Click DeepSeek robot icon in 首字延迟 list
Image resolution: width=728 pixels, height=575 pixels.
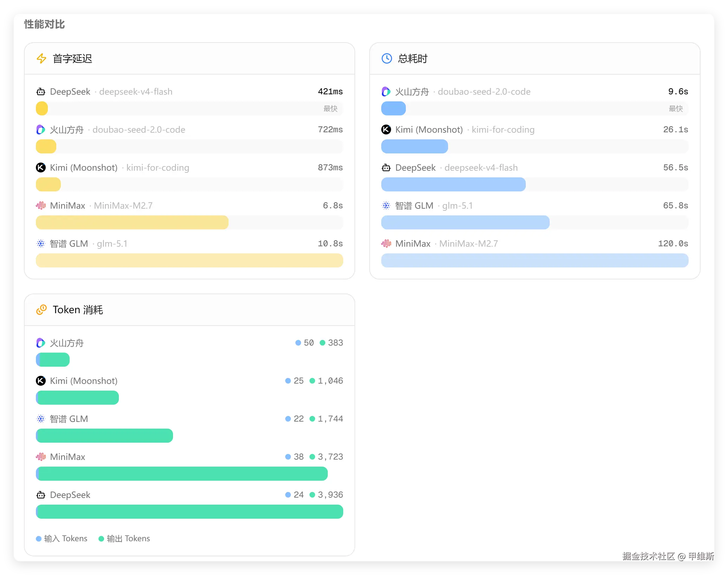coord(41,92)
